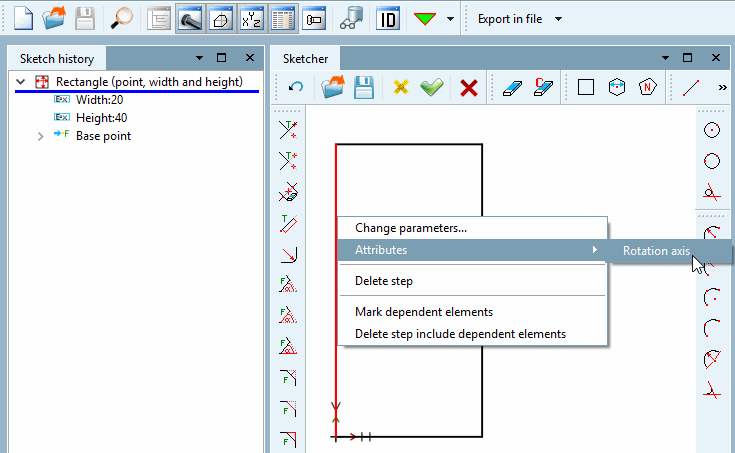Click the ID toolbar icon
735x453 pixels.
pyautogui.click(x=388, y=19)
